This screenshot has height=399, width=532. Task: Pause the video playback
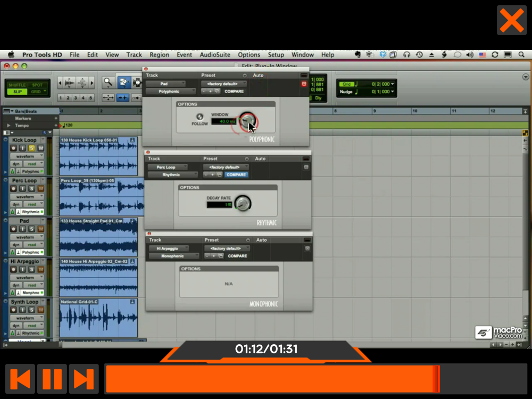click(52, 379)
